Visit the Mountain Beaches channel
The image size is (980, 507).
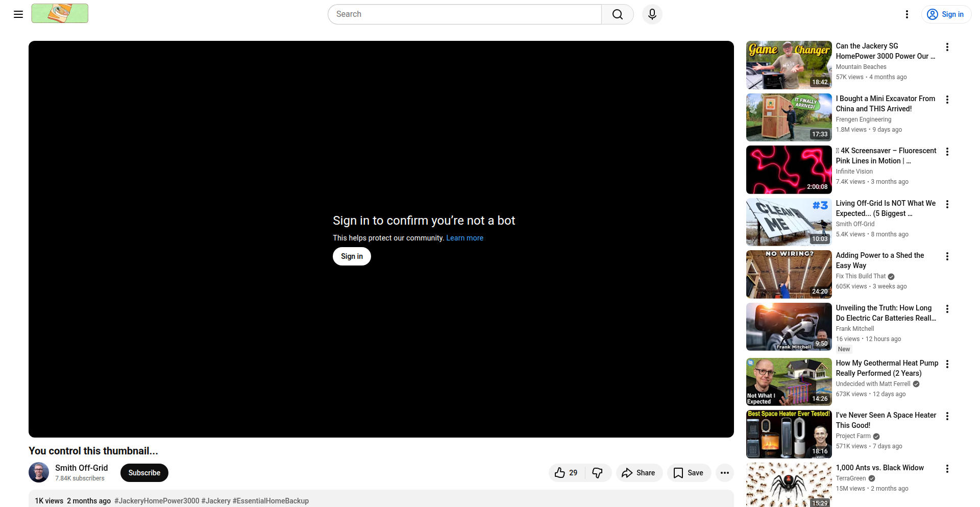tap(861, 67)
